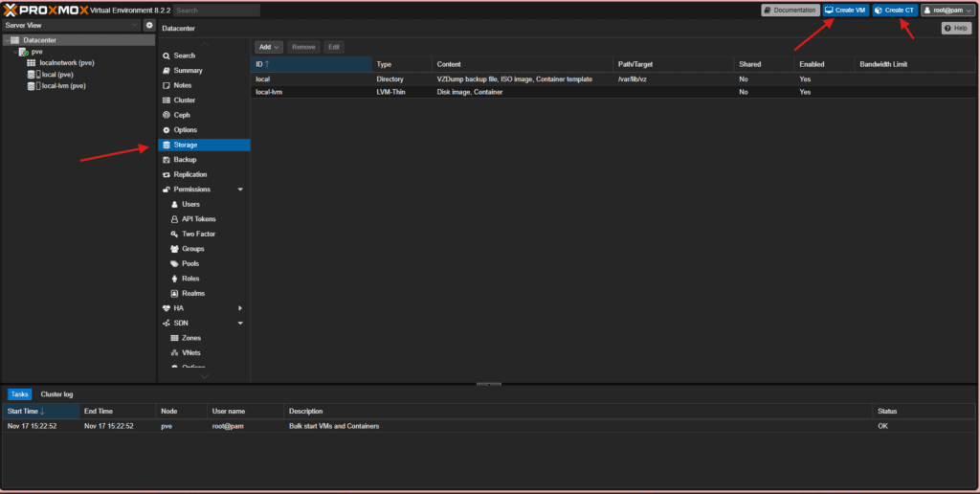Image resolution: width=980 pixels, height=494 pixels.
Task: Open the Server View dropdown
Action: click(71, 25)
